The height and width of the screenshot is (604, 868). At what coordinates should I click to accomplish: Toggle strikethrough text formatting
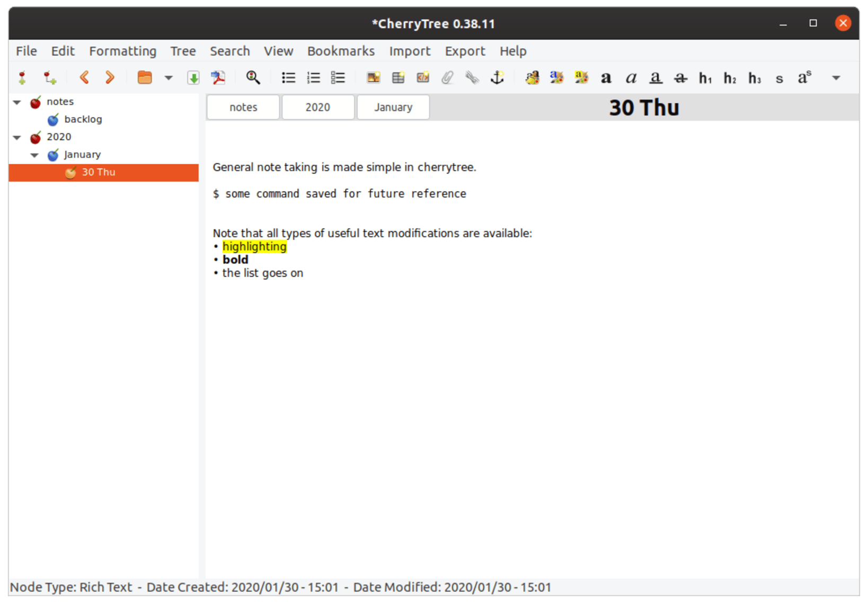tap(680, 78)
